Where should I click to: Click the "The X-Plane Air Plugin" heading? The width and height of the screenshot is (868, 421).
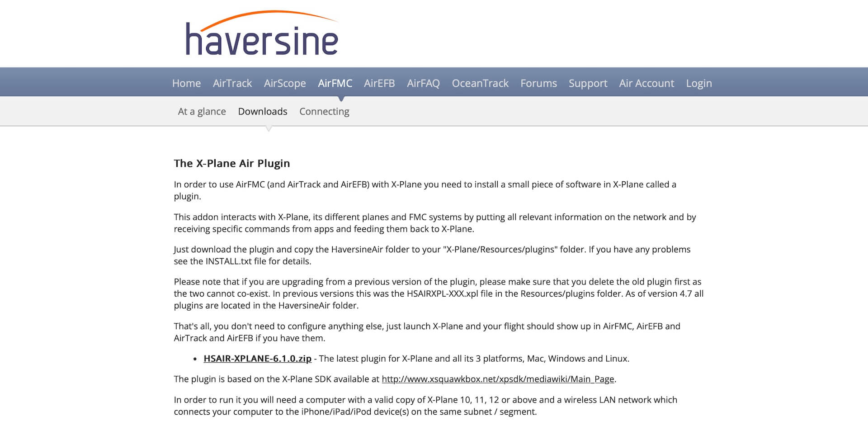click(x=232, y=163)
